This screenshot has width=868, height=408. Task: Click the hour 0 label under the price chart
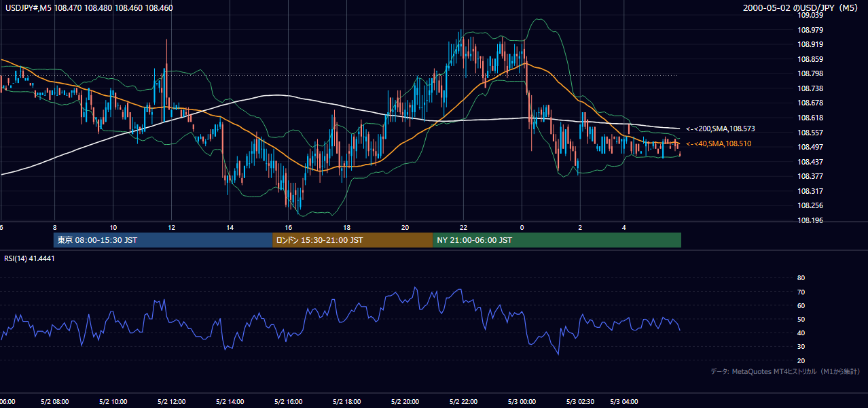[522, 227]
